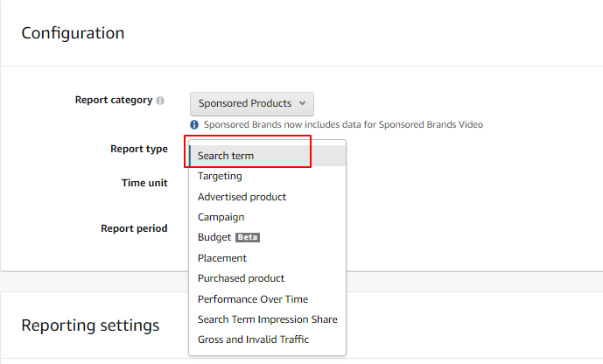Image resolution: width=603 pixels, height=364 pixels.
Task: Choose Performance Over Time option
Action: [x=268, y=299]
